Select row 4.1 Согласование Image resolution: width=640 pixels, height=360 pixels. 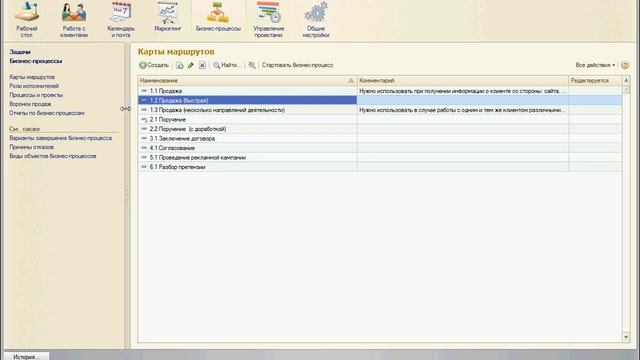[380, 148]
